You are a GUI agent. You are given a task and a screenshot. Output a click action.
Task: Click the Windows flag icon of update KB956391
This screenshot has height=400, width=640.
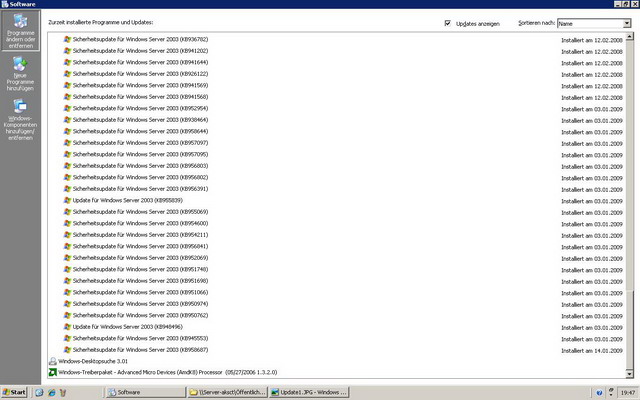(67, 189)
